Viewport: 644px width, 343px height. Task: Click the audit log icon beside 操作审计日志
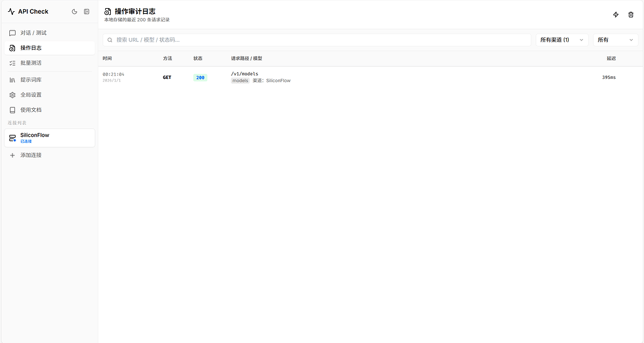coord(108,11)
